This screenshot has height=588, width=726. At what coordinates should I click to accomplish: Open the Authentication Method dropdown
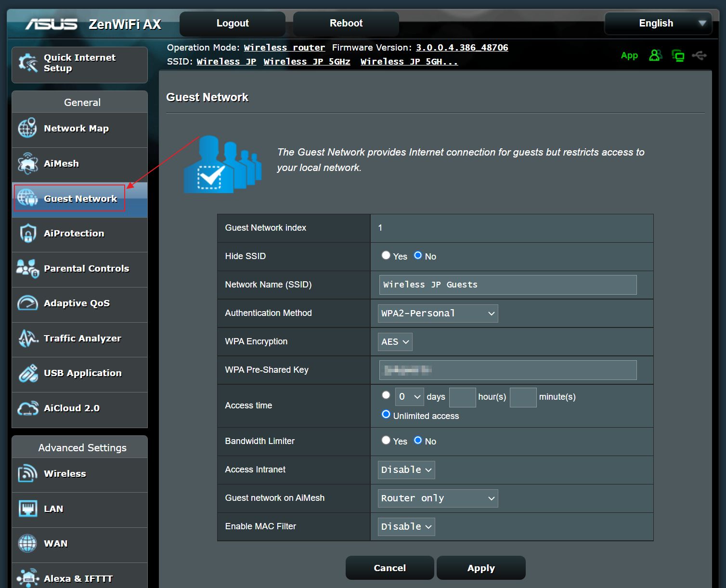click(x=438, y=314)
